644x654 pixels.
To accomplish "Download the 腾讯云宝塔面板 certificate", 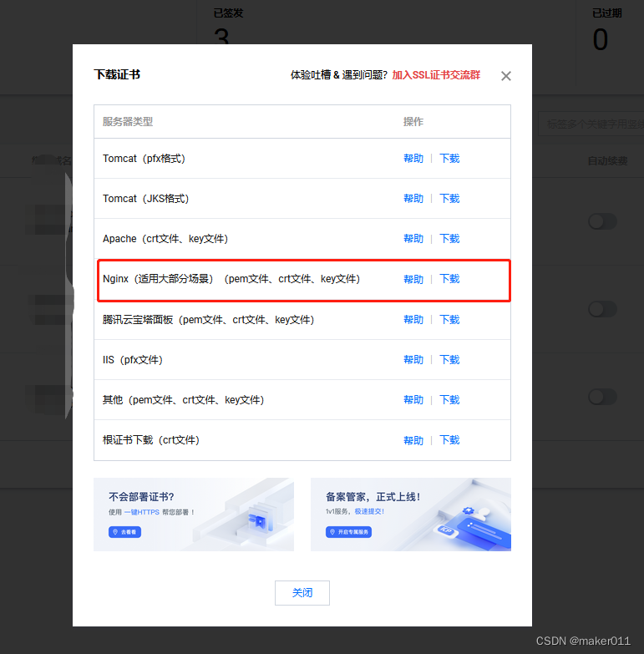I will click(449, 320).
